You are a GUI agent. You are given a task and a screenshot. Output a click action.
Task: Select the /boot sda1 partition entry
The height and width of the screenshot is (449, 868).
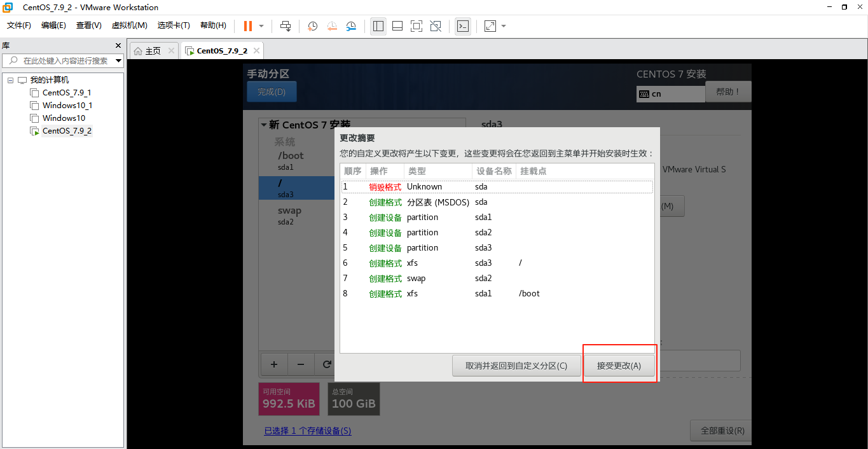tap(297, 161)
